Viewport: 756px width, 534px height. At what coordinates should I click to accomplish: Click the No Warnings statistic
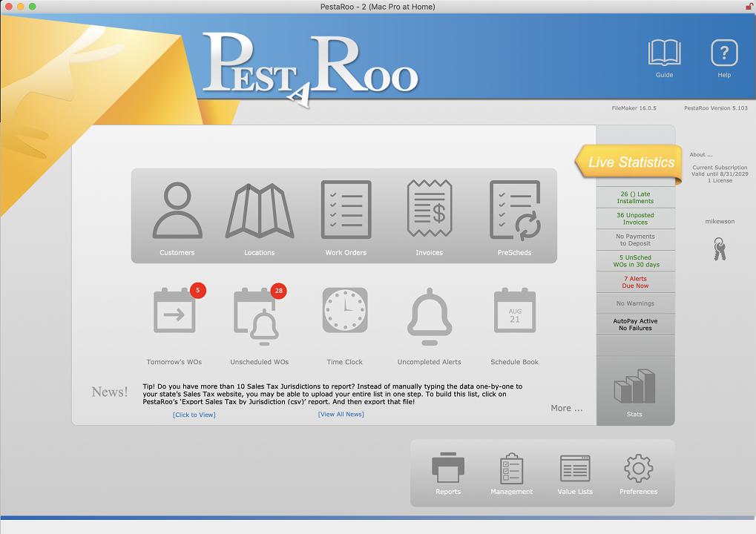636,303
